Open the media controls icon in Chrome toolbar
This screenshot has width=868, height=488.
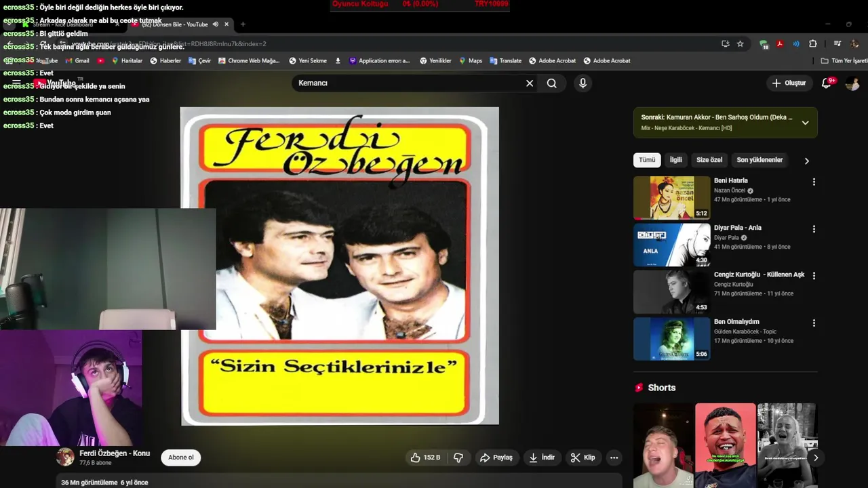point(837,43)
